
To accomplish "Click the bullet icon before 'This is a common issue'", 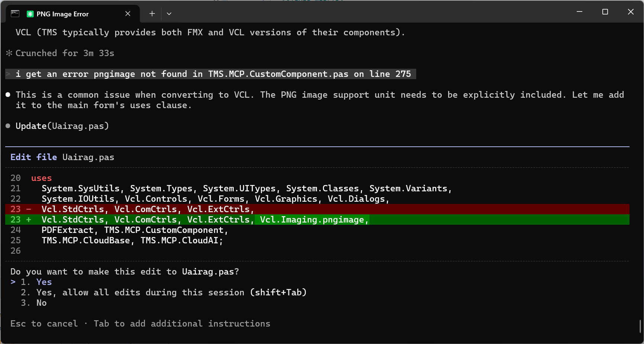I will click(8, 94).
